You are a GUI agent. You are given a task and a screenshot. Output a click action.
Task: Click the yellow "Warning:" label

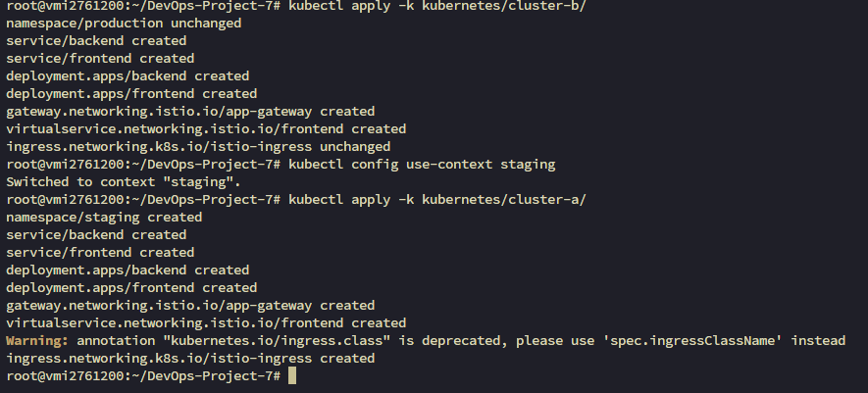tap(37, 341)
